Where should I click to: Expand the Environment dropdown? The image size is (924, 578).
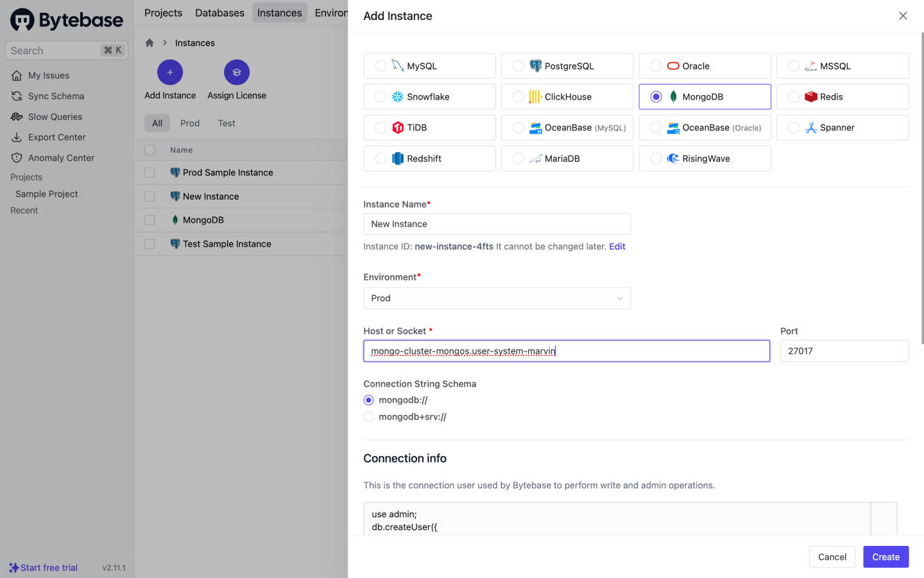point(497,298)
